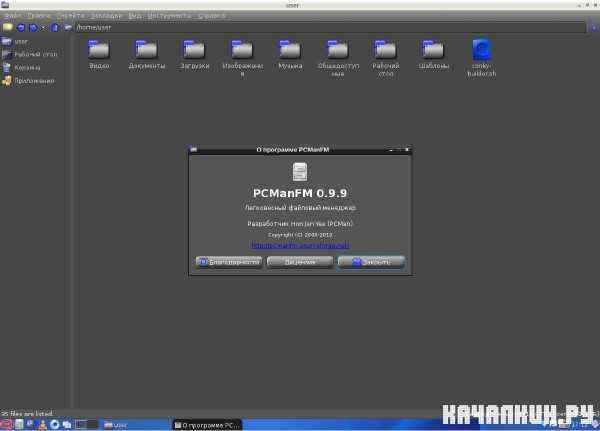Click the second taskbar launcher icon
This screenshot has height=431, width=600.
pyautogui.click(x=19, y=424)
